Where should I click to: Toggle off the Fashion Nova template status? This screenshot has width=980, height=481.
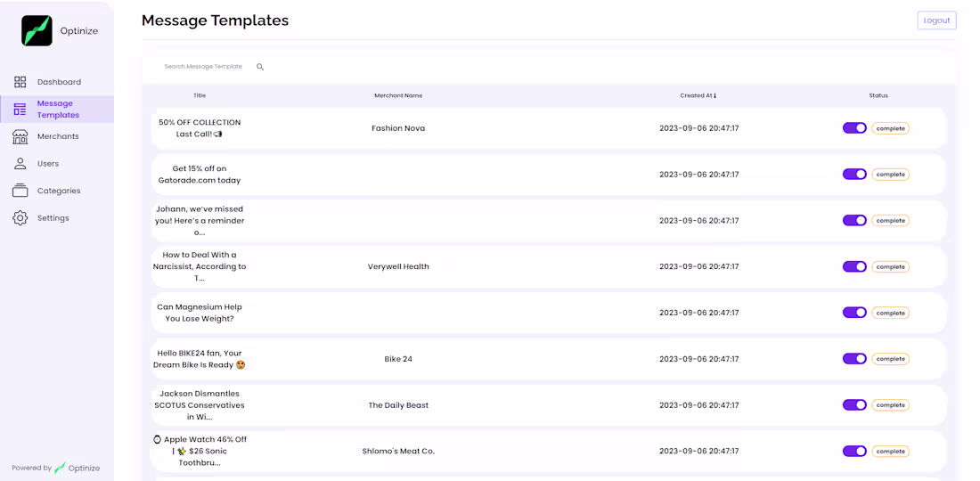tap(854, 128)
